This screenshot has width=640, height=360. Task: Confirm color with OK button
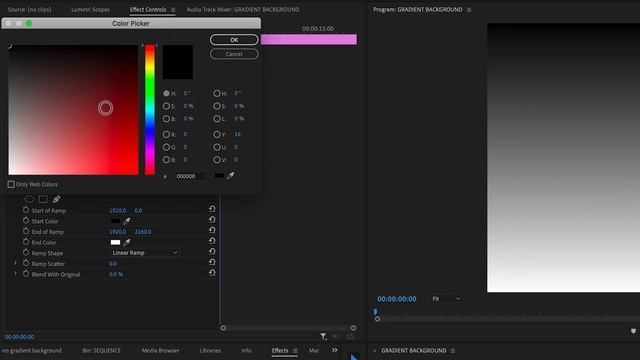coord(234,40)
